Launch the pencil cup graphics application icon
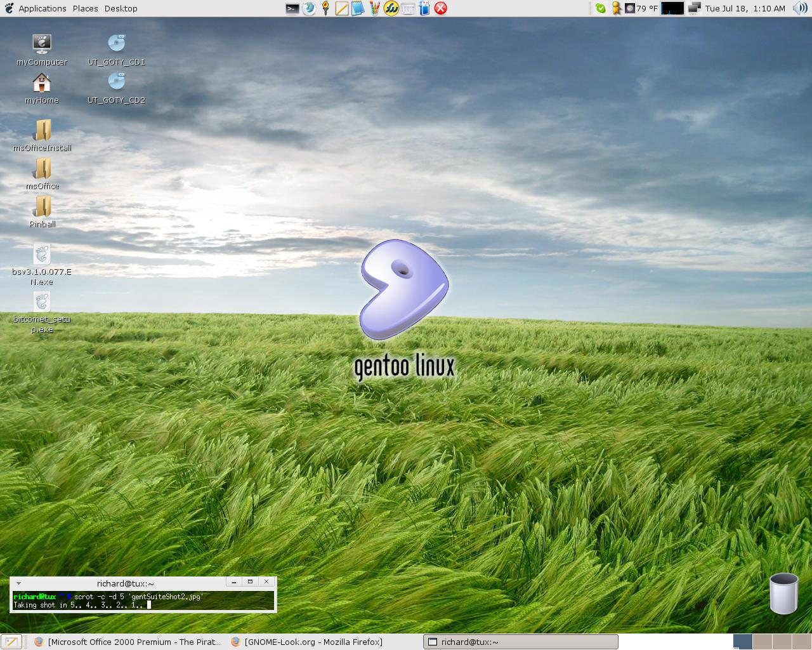Screen dimensions: 812x650 click(x=374, y=8)
